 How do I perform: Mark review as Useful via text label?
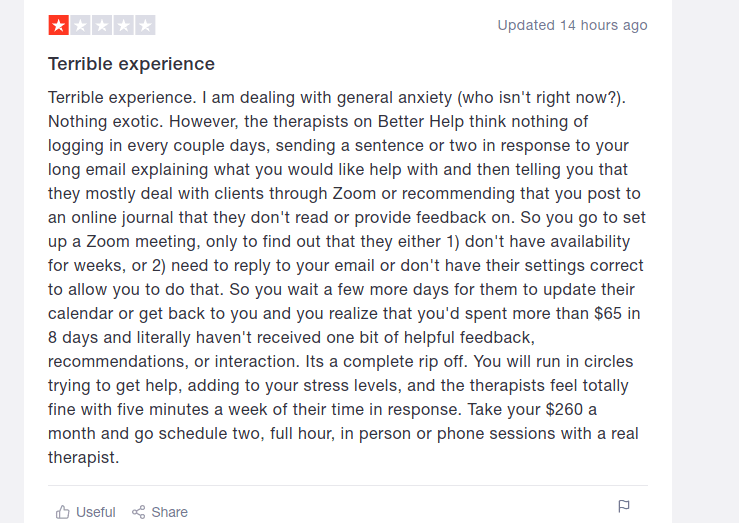(96, 512)
